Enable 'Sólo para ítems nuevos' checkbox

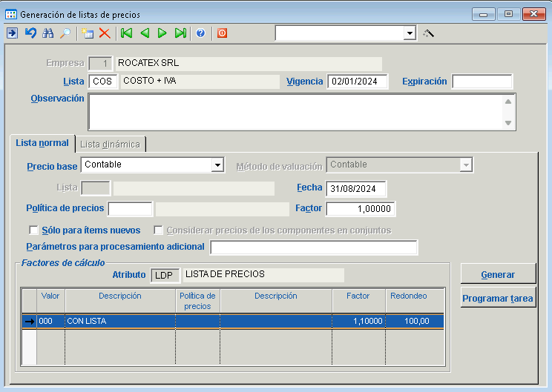pos(33,230)
